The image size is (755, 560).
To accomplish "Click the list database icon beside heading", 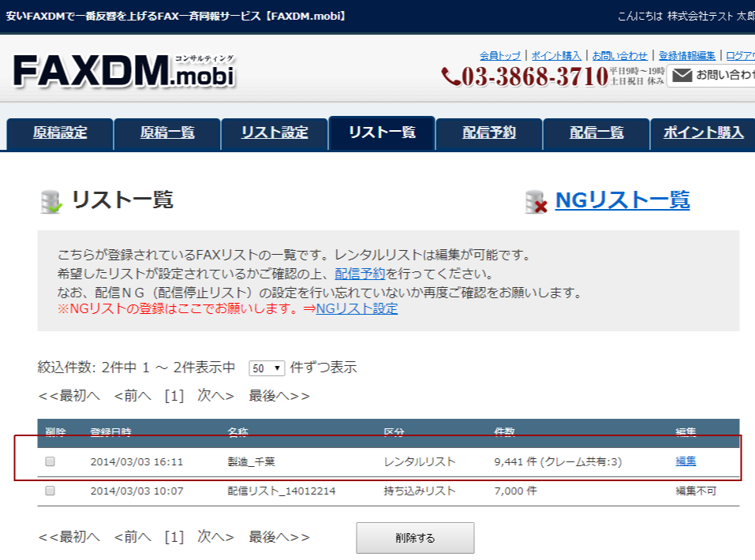I will pos(50,202).
